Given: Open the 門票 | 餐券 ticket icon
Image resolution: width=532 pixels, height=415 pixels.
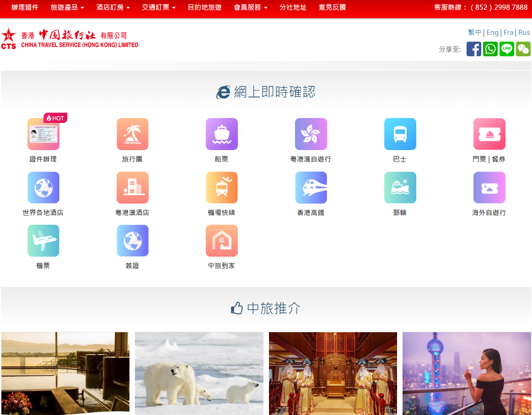Looking at the screenshot, I should (x=489, y=134).
